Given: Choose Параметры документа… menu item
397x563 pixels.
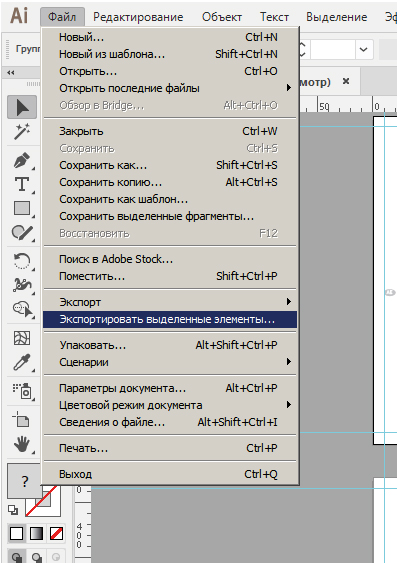Looking at the screenshot, I should coord(170,388).
